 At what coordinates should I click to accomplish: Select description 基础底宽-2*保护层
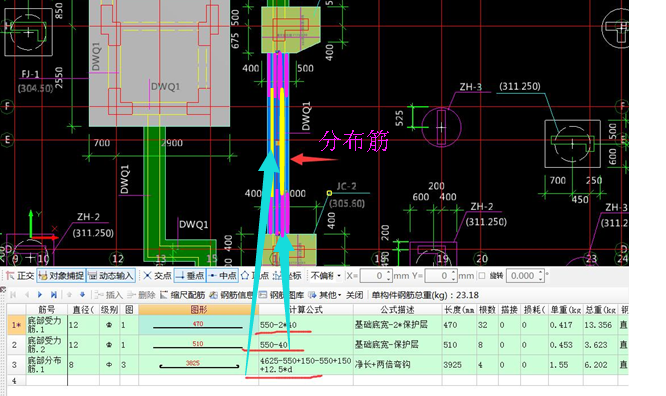397,325
